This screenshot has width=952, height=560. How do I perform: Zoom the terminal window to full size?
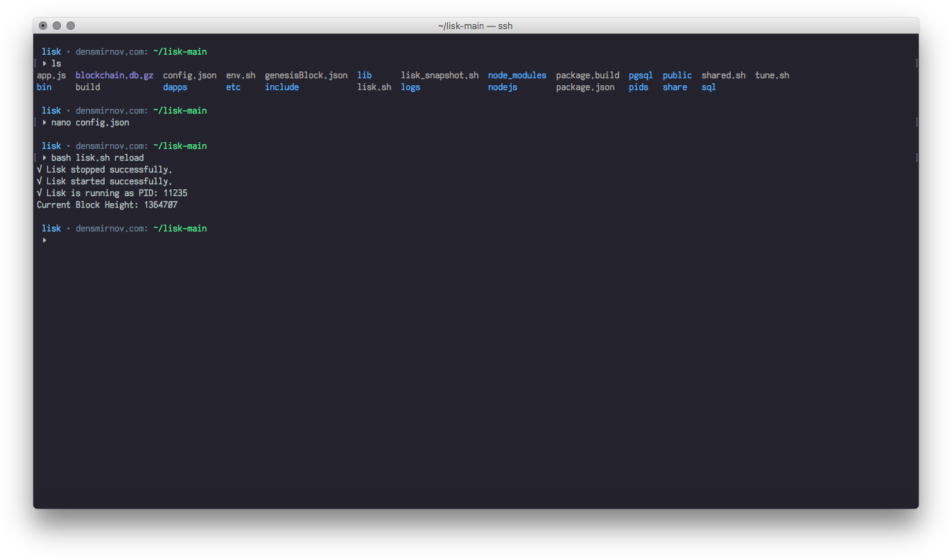point(71,26)
